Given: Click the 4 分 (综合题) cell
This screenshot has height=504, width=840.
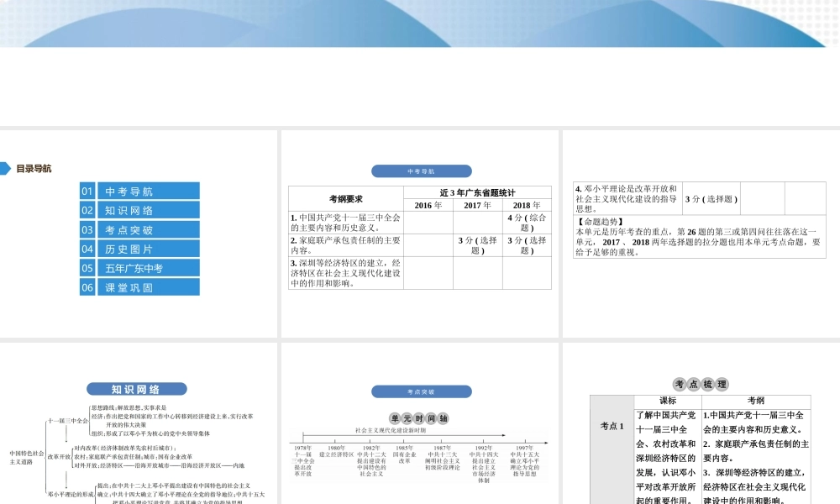Looking at the screenshot, I should (527, 223).
